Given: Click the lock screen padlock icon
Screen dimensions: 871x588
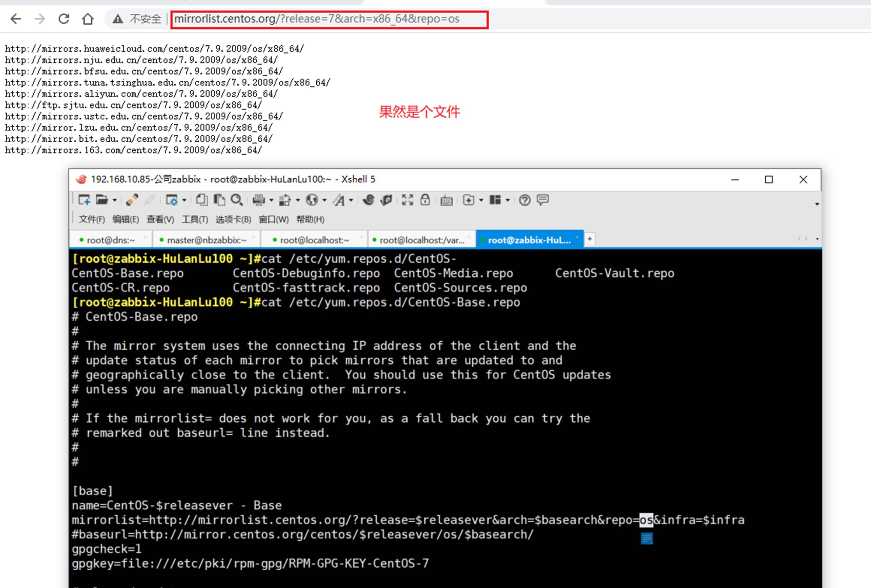Looking at the screenshot, I should pos(425,200).
